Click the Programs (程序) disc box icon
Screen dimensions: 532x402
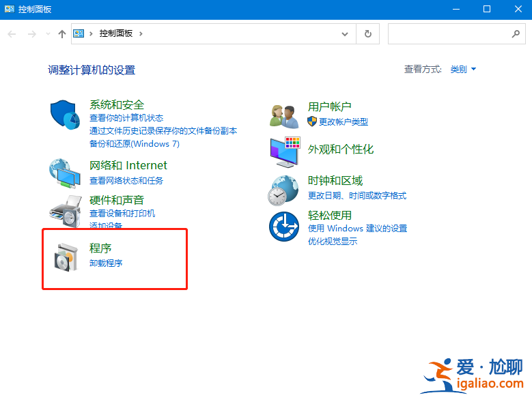point(66,257)
